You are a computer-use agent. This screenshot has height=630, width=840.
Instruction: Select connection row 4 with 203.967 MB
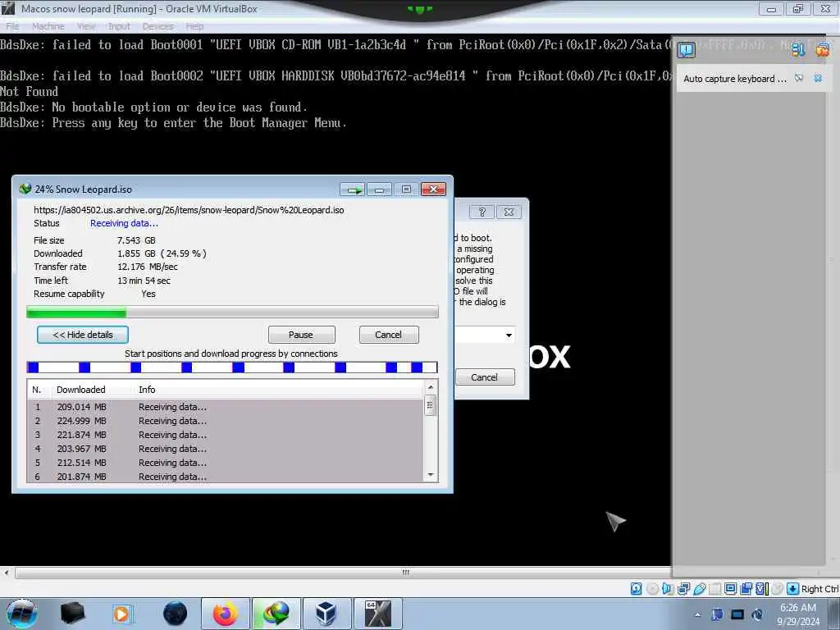click(x=226, y=449)
